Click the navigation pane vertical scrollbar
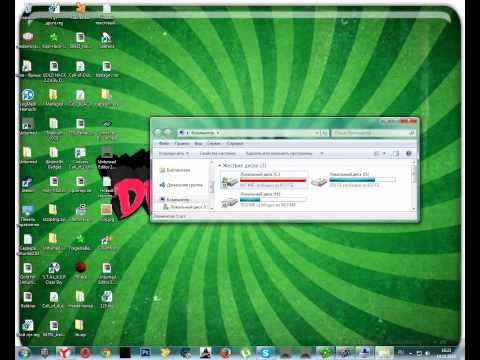 click(211, 185)
